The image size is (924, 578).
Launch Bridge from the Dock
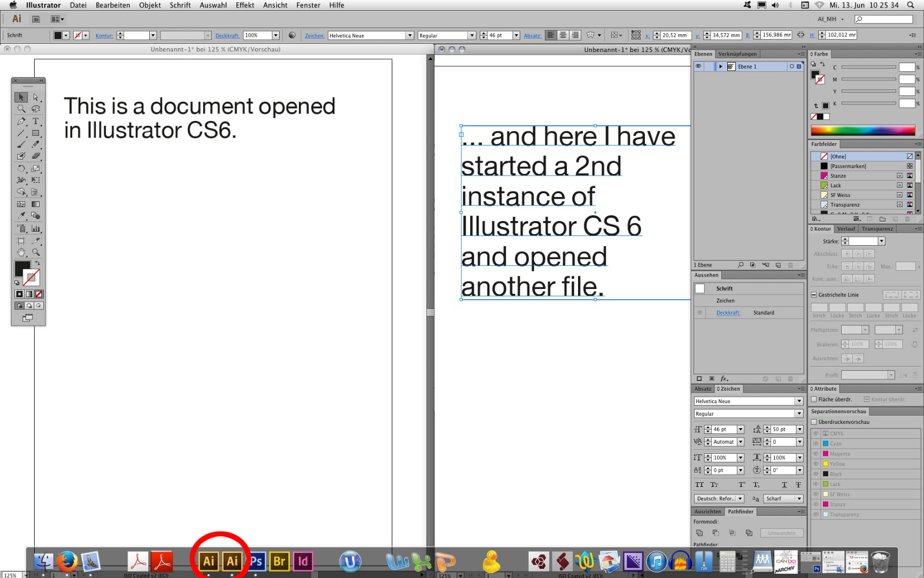pos(279,561)
